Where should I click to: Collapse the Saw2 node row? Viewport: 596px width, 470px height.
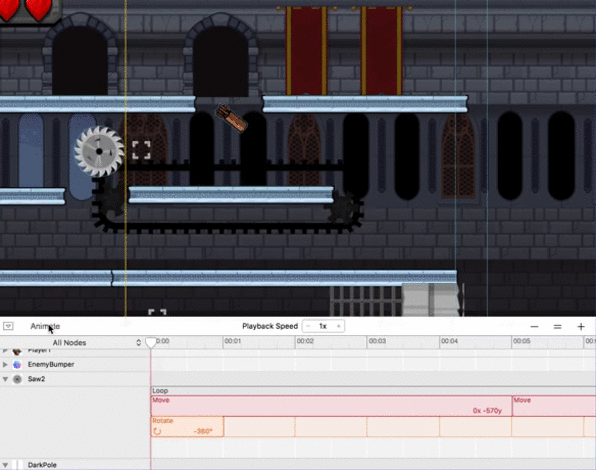[x=5, y=379]
